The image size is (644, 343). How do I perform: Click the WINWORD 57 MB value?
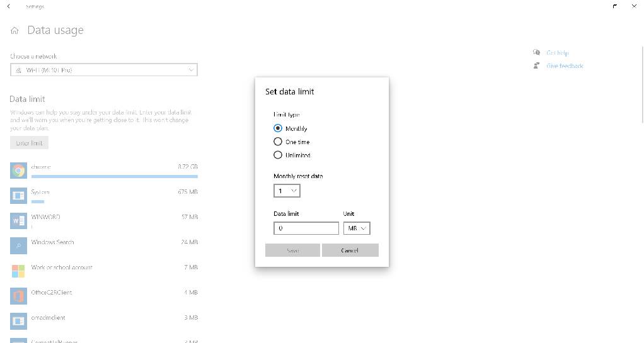coord(190,216)
